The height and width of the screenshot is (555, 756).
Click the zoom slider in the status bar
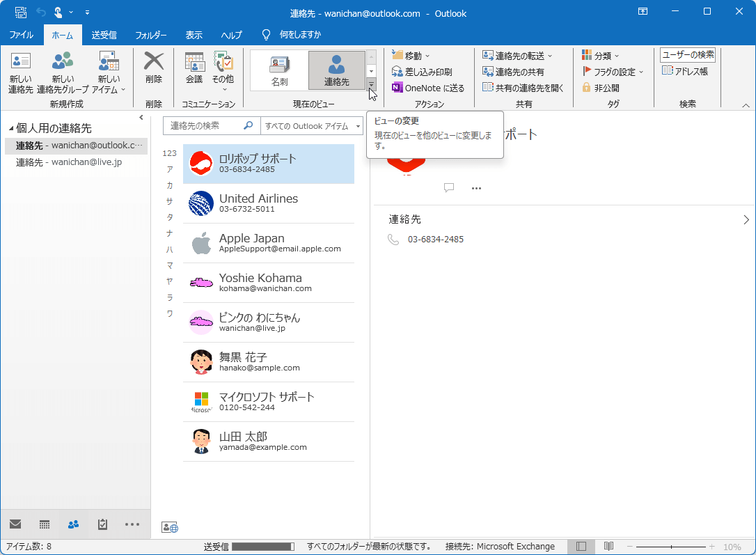[670, 547]
